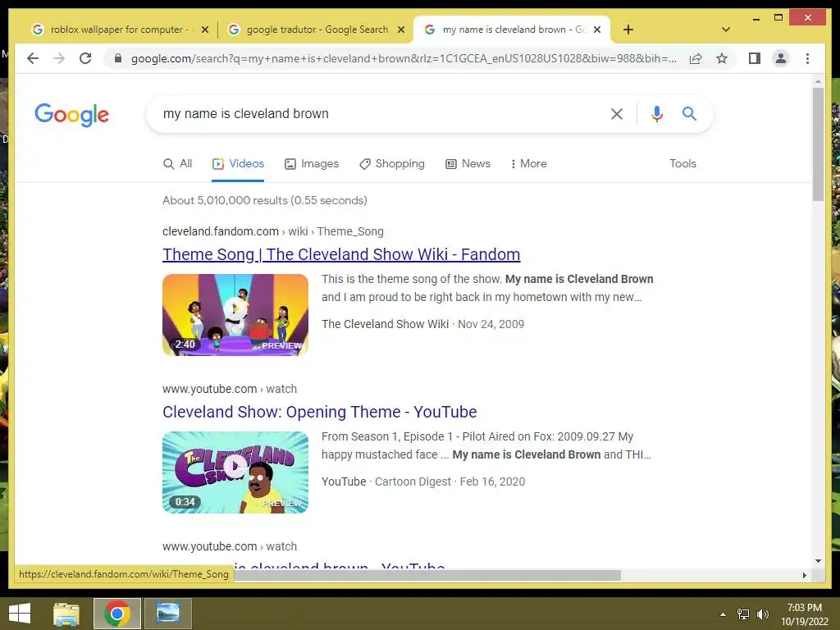Click the forward navigation arrow
Image resolution: width=840 pixels, height=630 pixels.
(59, 58)
